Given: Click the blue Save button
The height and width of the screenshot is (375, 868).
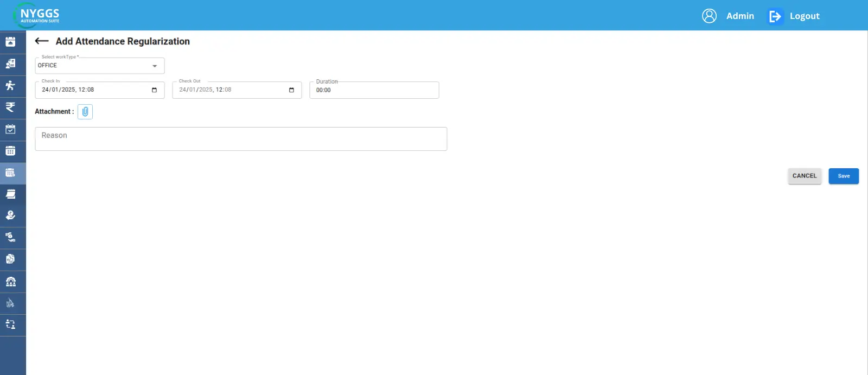Looking at the screenshot, I should [x=844, y=176].
